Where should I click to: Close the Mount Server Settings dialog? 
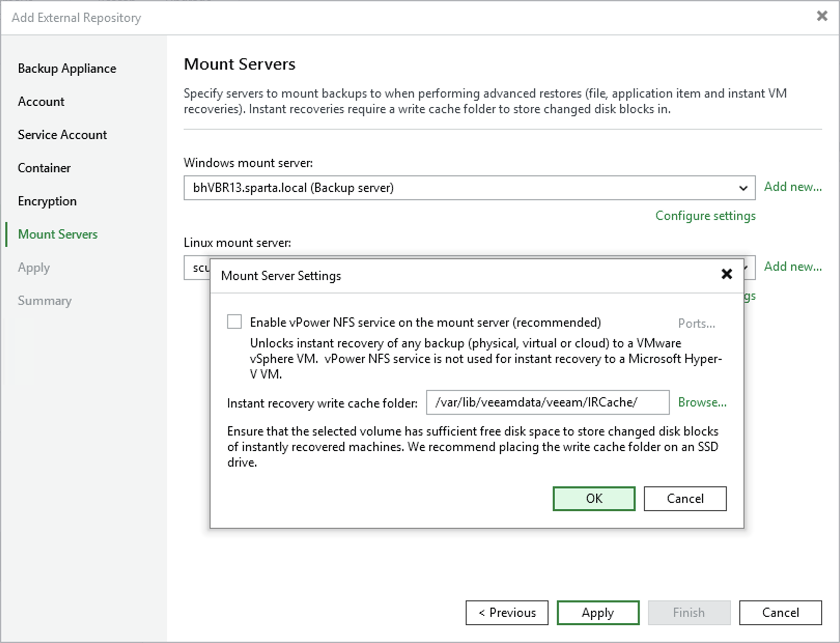(x=727, y=274)
